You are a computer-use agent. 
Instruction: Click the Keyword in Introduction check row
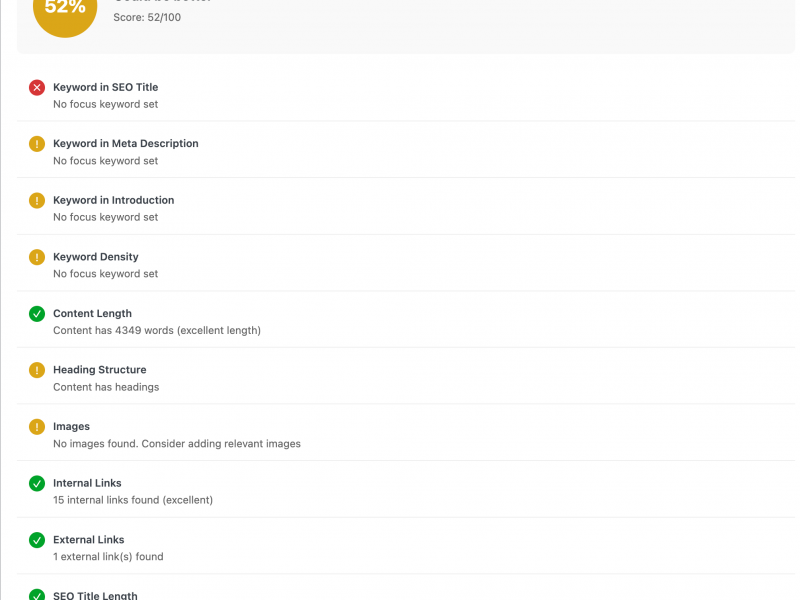(400, 208)
